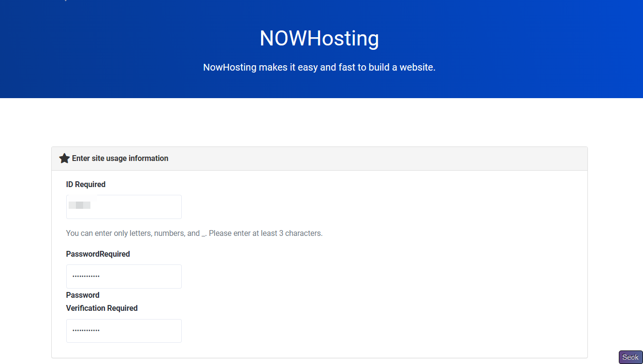The image size is (643, 364).
Task: Click the 'ID Required' label
Action: [x=86, y=184]
